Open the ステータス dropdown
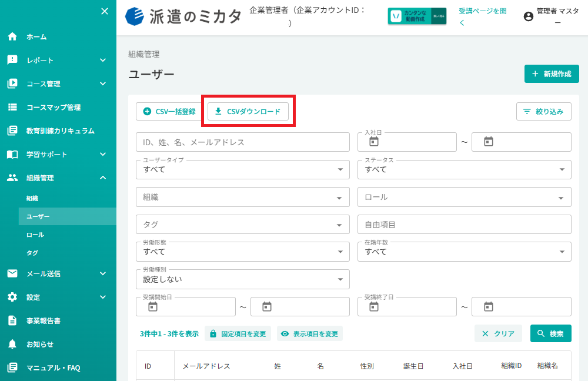 (465, 169)
